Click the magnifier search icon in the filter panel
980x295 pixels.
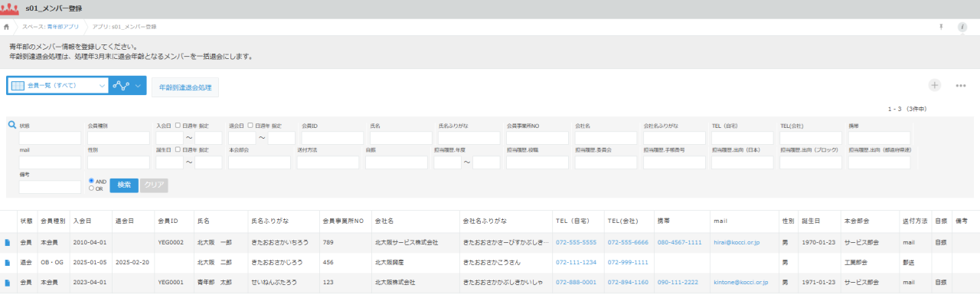pos(12,124)
